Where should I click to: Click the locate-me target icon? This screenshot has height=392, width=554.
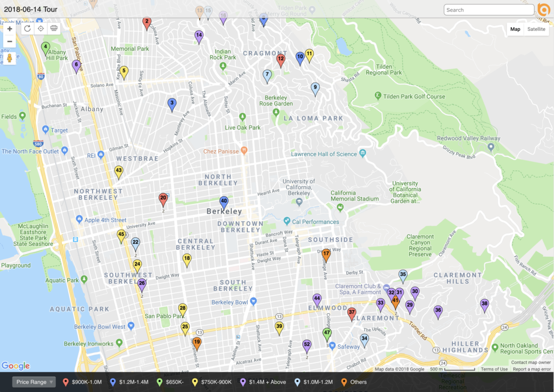point(41,29)
